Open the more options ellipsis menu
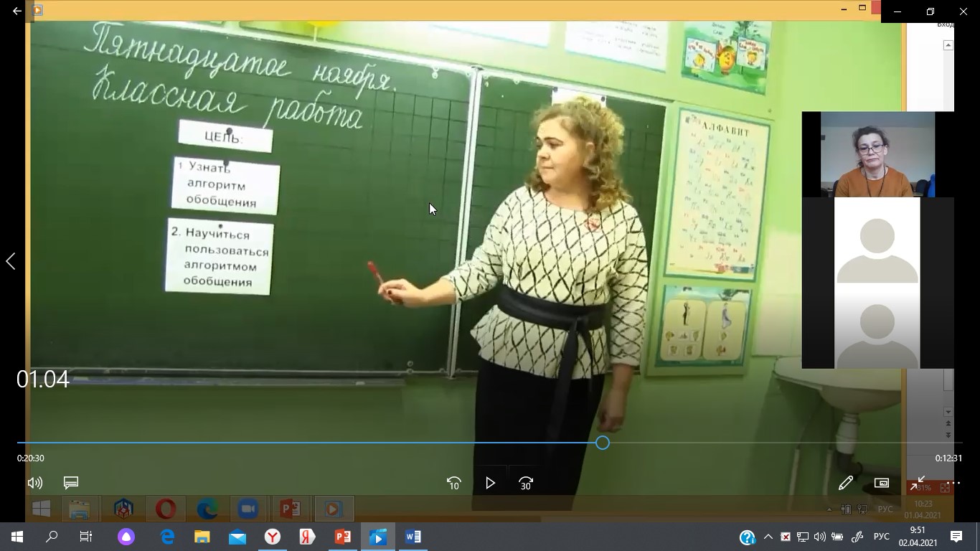Viewport: 980px width, 551px height. click(953, 483)
